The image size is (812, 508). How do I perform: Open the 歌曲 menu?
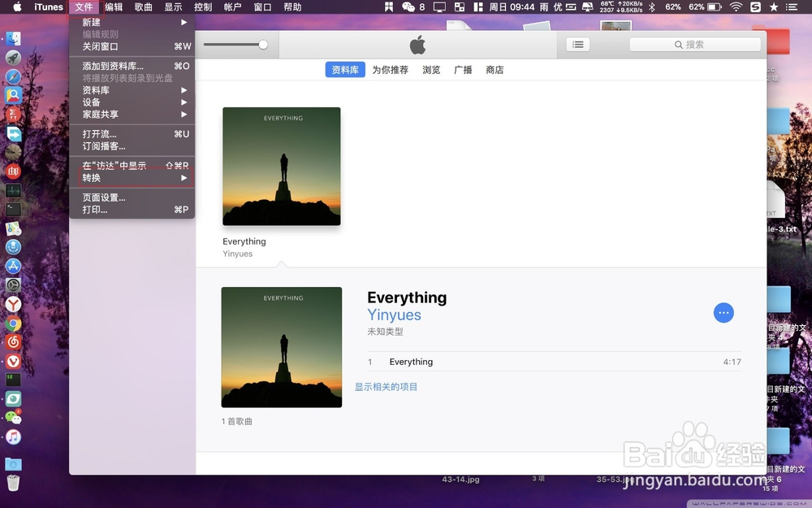point(144,7)
